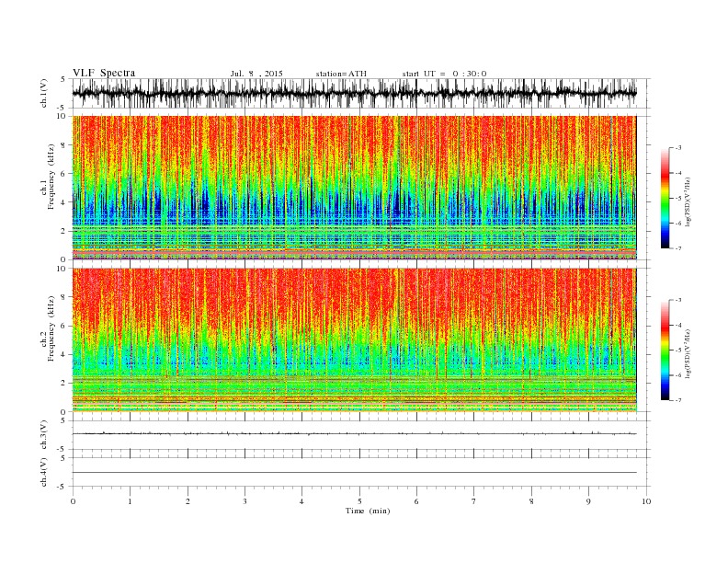
Task: Click the "8" minute tick label on the time axis
Action: (x=531, y=501)
